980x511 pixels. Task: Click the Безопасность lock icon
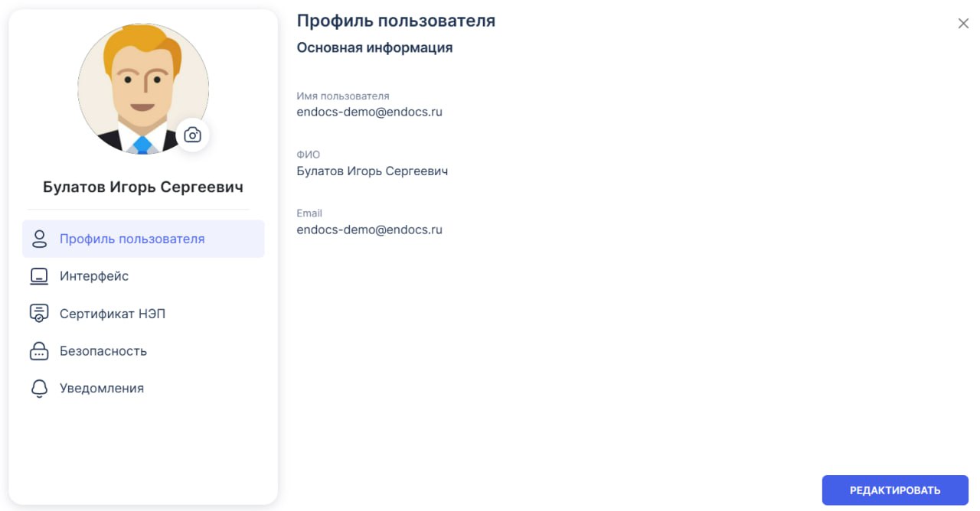(39, 351)
